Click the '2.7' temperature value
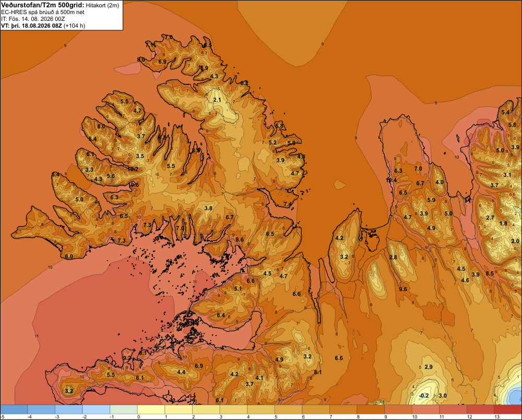Viewport: 522px width, 420px height. [x=490, y=218]
